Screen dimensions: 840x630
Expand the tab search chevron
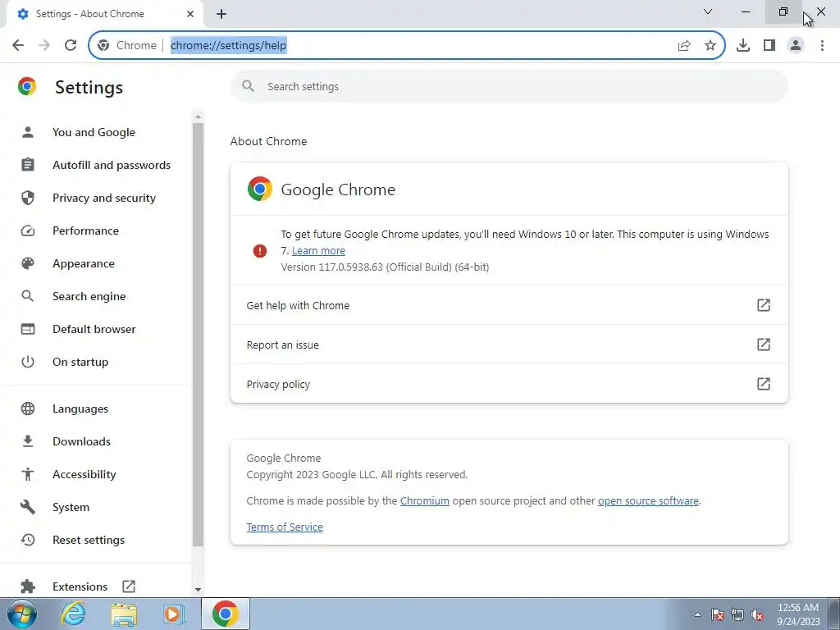708,11
